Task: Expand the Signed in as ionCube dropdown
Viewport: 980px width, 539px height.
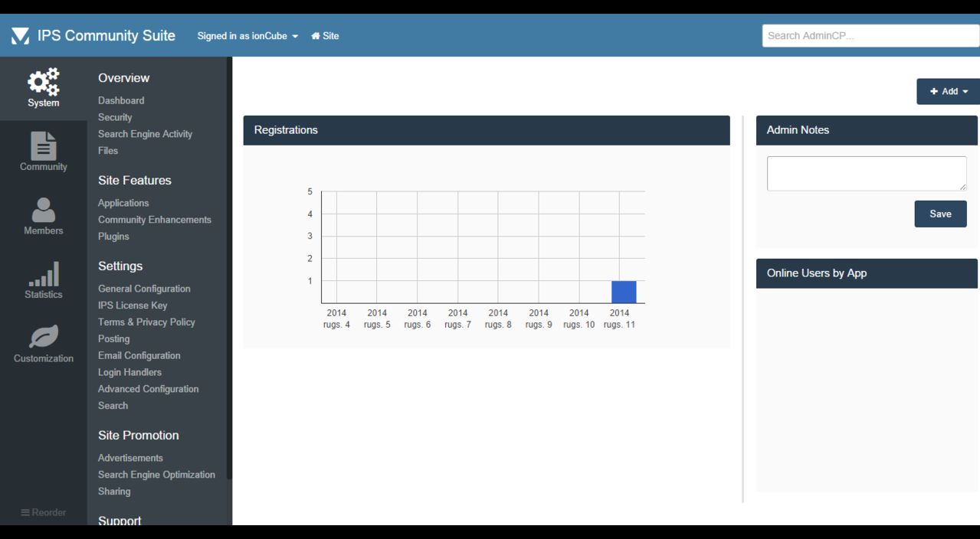Action: pyautogui.click(x=247, y=36)
